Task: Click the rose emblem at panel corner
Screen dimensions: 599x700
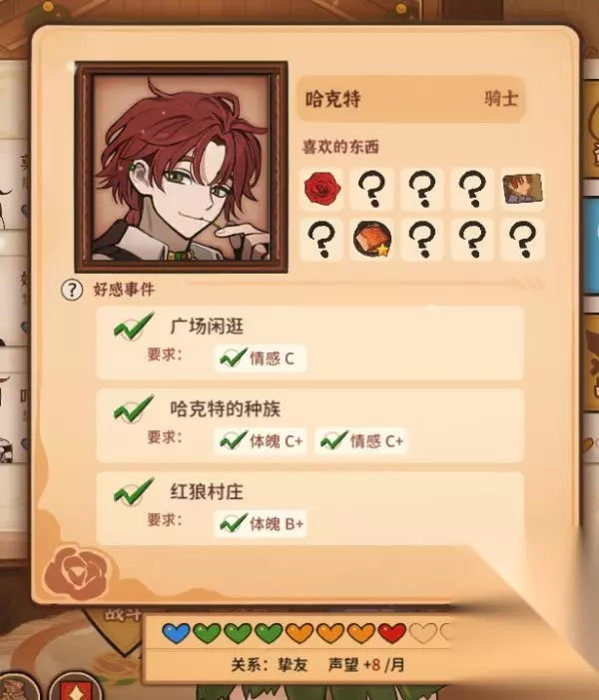Action: [x=76, y=572]
